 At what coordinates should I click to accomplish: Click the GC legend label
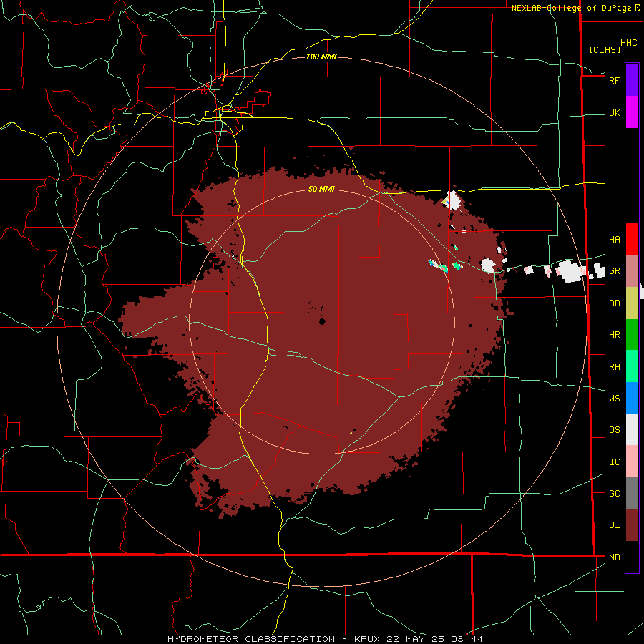click(614, 493)
